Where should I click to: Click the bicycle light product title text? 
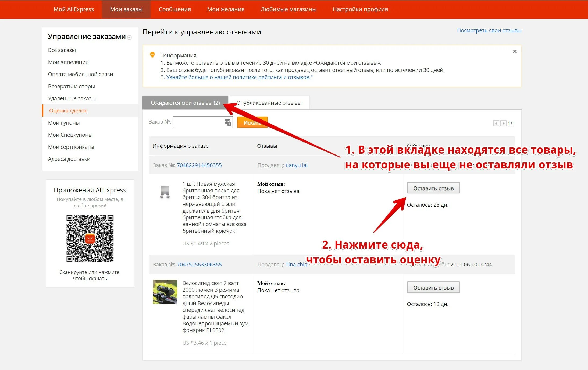[x=215, y=306]
